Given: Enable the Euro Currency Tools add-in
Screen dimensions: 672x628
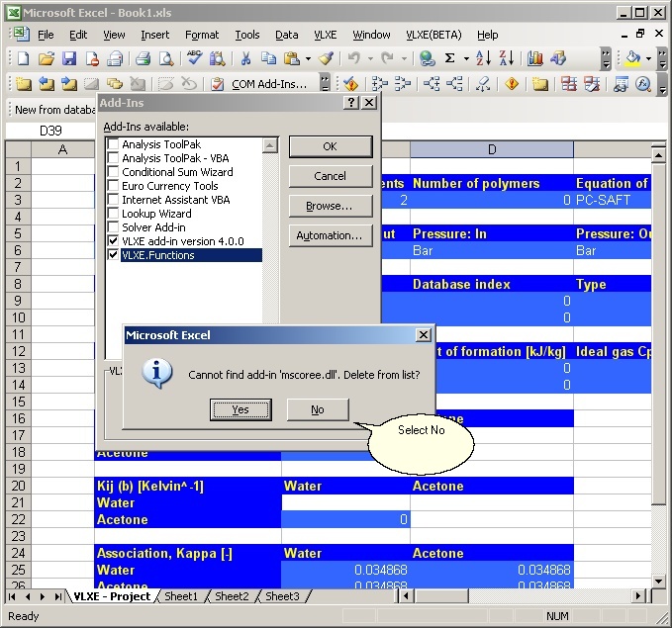Looking at the screenshot, I should pyautogui.click(x=113, y=186).
